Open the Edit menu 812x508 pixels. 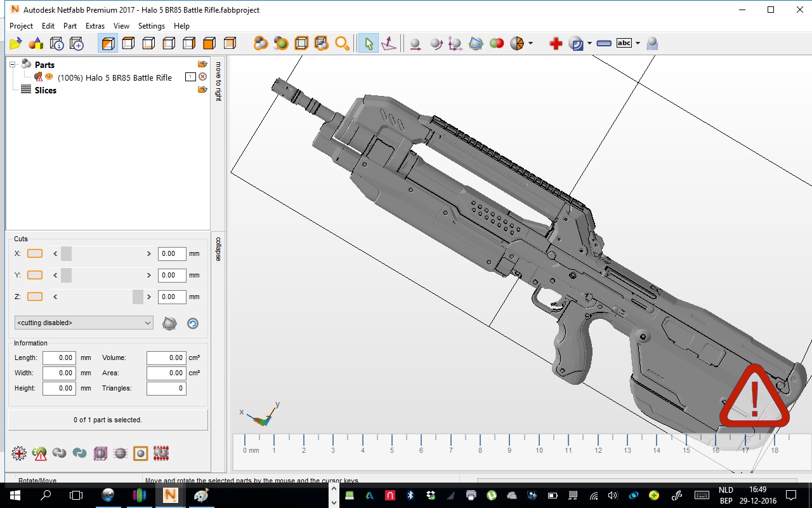tap(48, 26)
